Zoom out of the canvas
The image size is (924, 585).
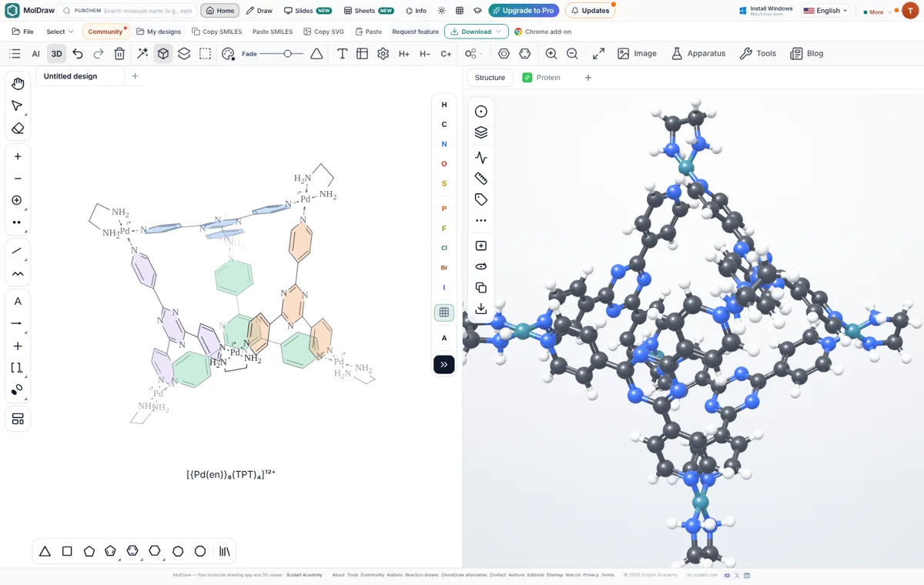click(572, 54)
